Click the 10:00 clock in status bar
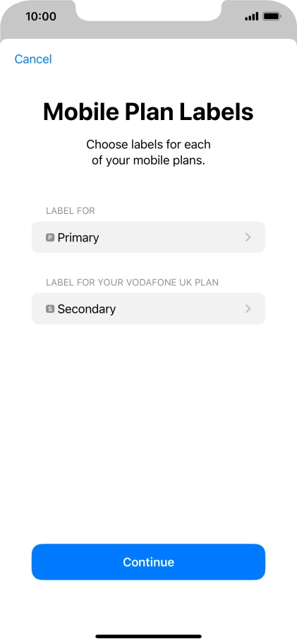Image resolution: width=297 pixels, height=644 pixels. pos(41,16)
